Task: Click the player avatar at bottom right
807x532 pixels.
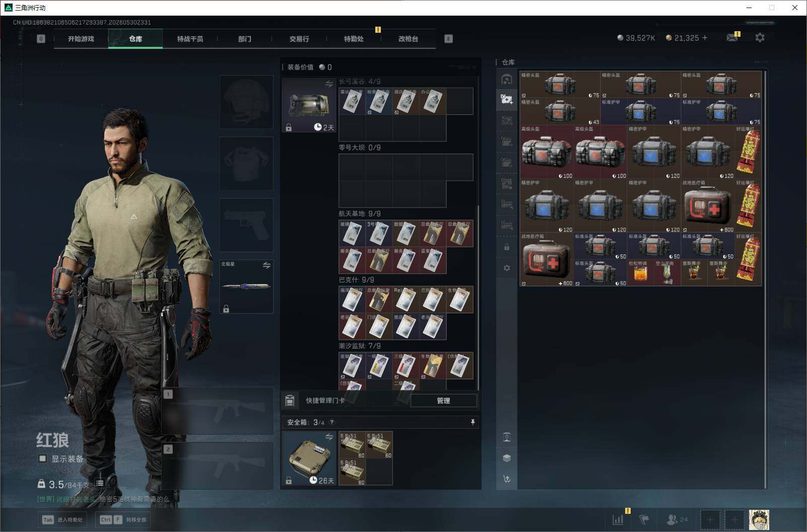Action: pos(759,519)
